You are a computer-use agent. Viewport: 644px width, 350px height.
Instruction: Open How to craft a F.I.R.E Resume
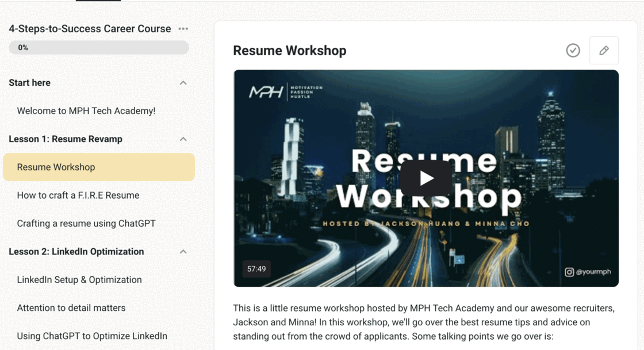[x=78, y=195]
